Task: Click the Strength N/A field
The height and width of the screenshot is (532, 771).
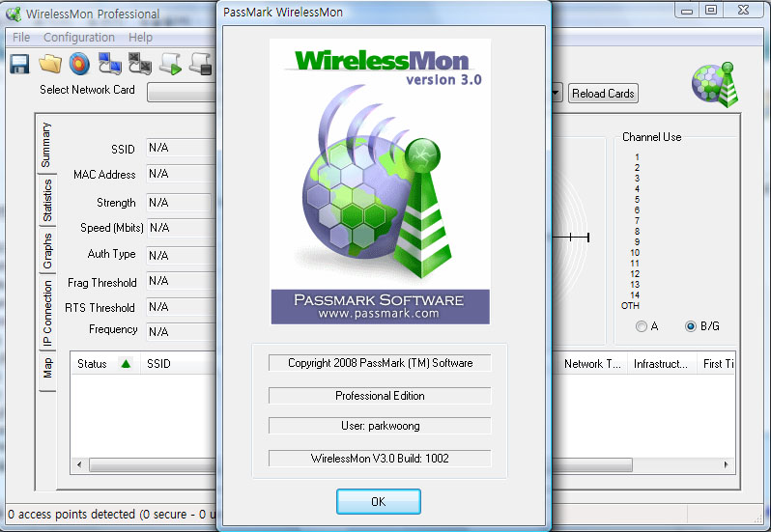Action: click(x=179, y=203)
